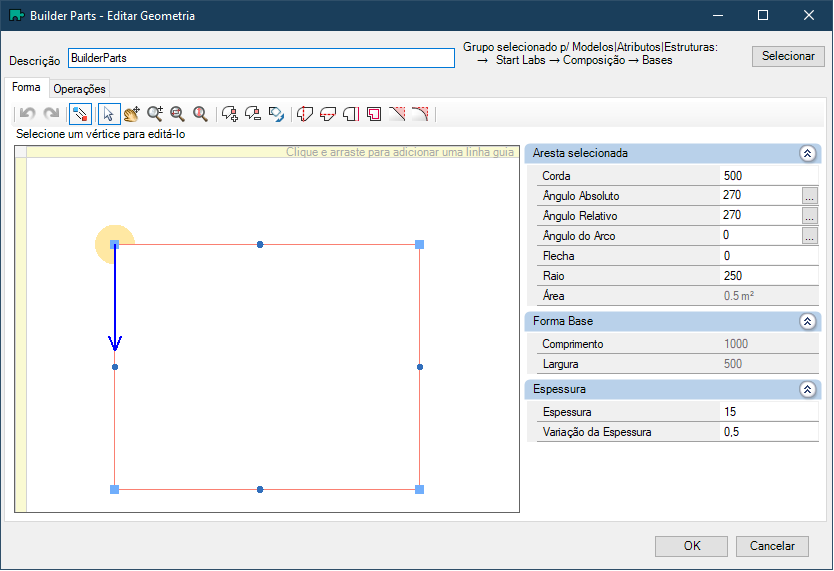
Task: Activate the pan hand tool
Action: point(131,114)
